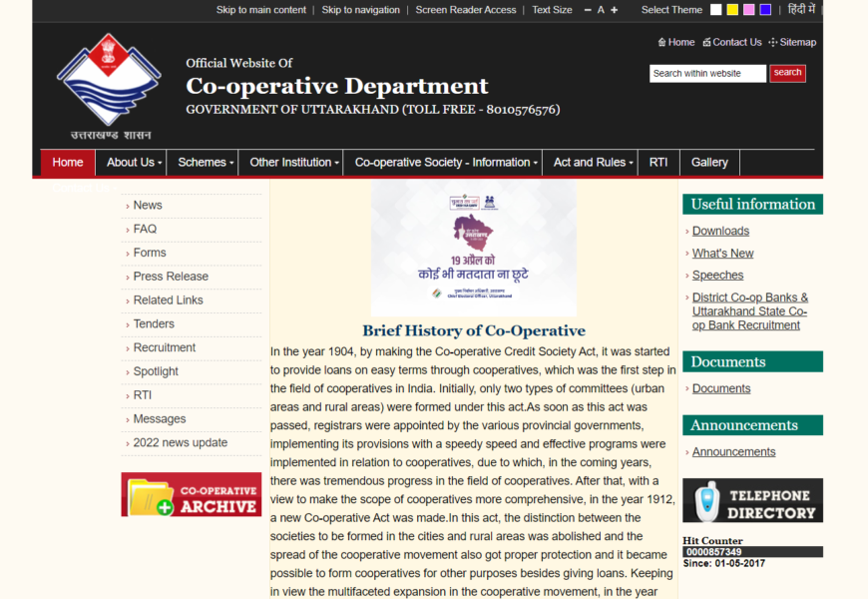Select the yellow theme swatch
This screenshot has height=599, width=868.
732,9
